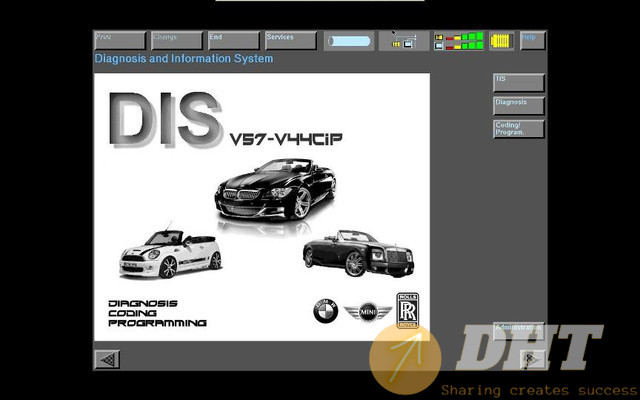The image size is (640, 400).
Task: Click the cylinder-shaped status indicator in the toolbar
Action: (349, 42)
